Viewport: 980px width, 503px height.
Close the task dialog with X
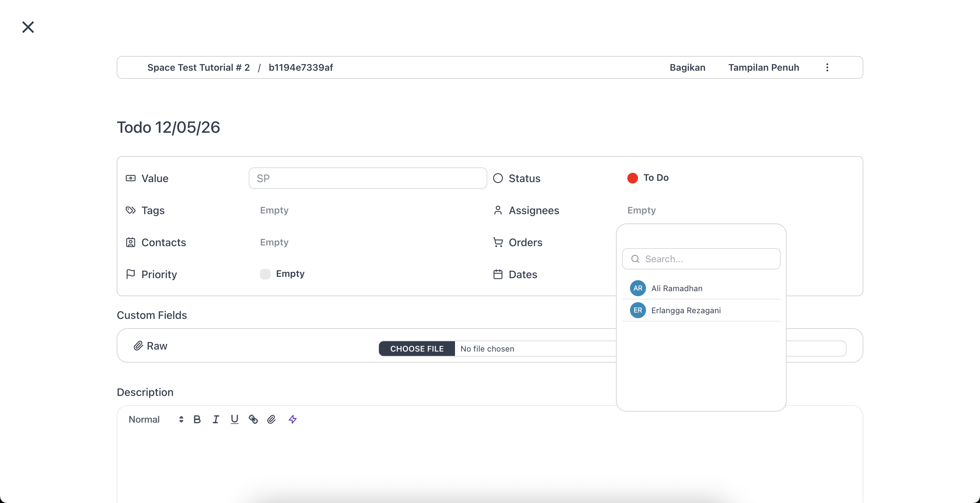tap(28, 27)
